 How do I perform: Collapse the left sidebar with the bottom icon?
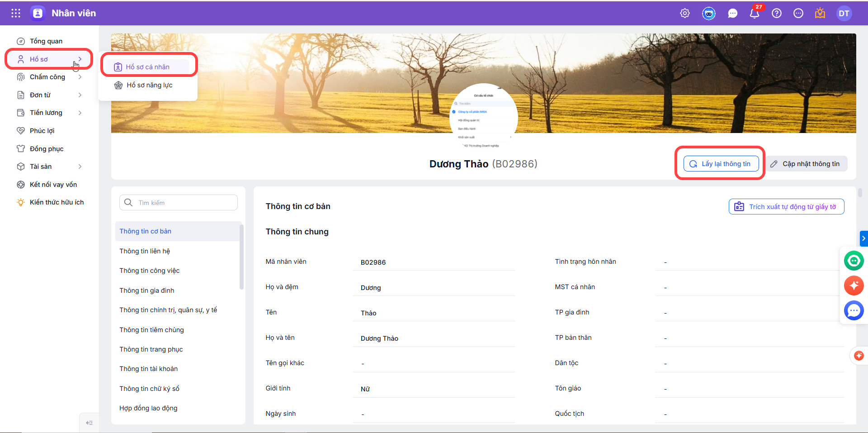89,423
